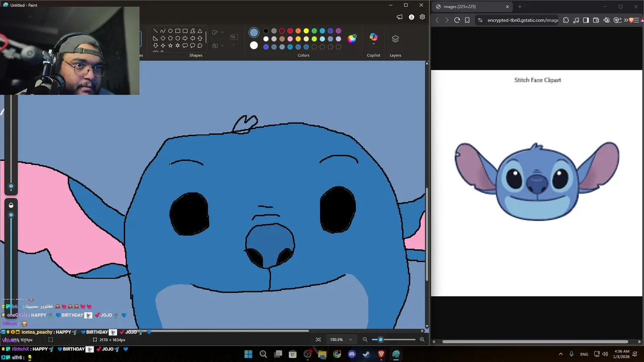Viewport: 644px width, 362px height.
Task: Open the Layers panel
Action: point(395,39)
